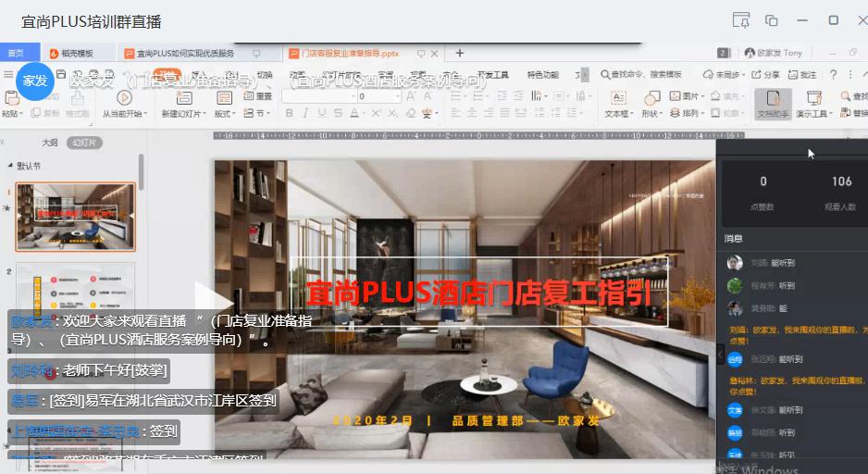
Task: Toggle the bulleted list button
Action: click(x=458, y=96)
